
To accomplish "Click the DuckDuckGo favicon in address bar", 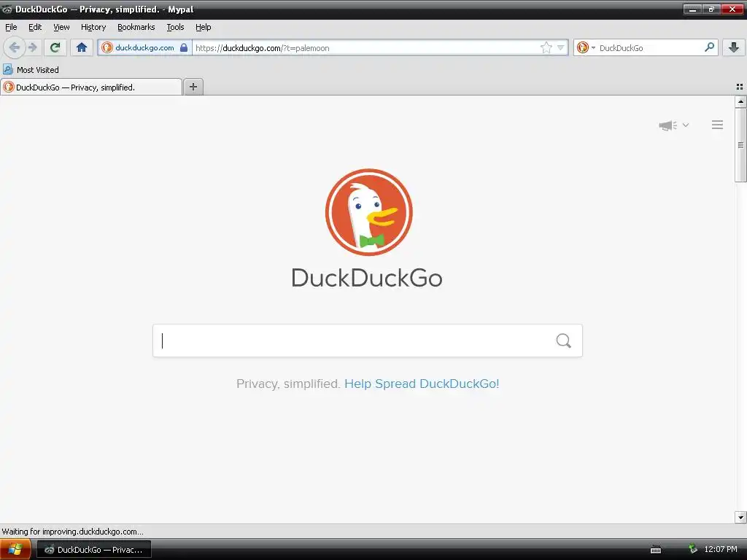I will (107, 47).
